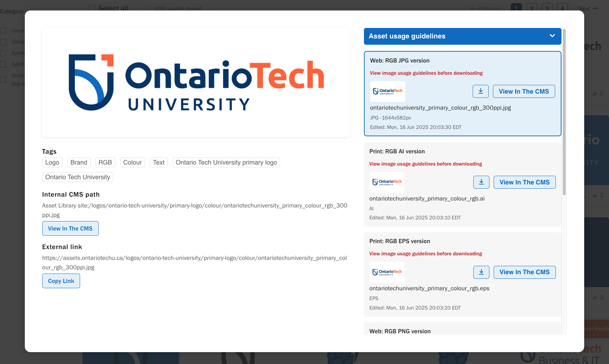Select filename ontariotechuniversity_primary_colour_rgb.ai

(x=427, y=198)
